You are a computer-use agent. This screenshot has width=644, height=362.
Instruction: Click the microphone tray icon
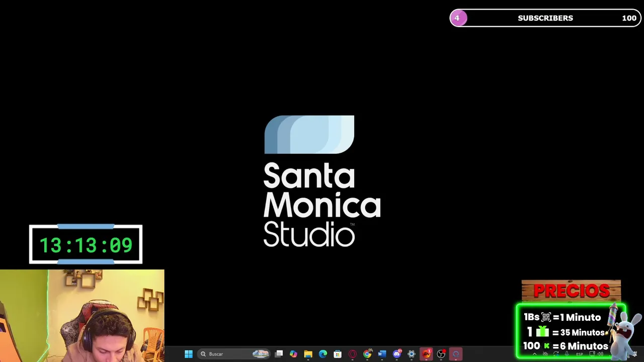567,354
